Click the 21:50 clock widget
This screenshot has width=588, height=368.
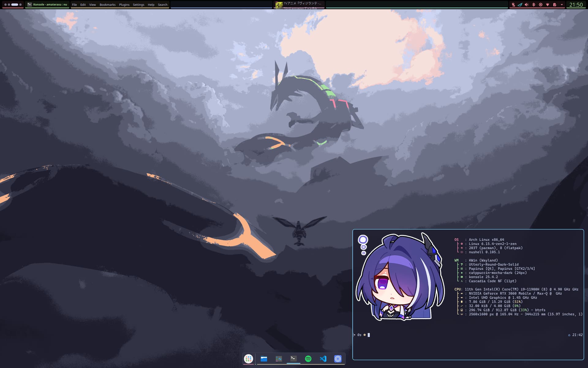click(x=576, y=5)
